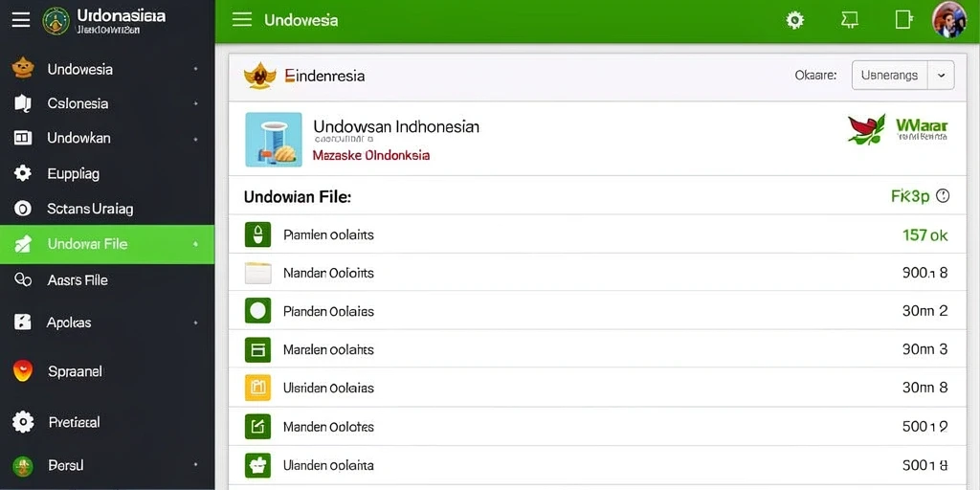Expand the Apolkas sidebar submenu arrow
980x490 pixels.
coord(196,323)
